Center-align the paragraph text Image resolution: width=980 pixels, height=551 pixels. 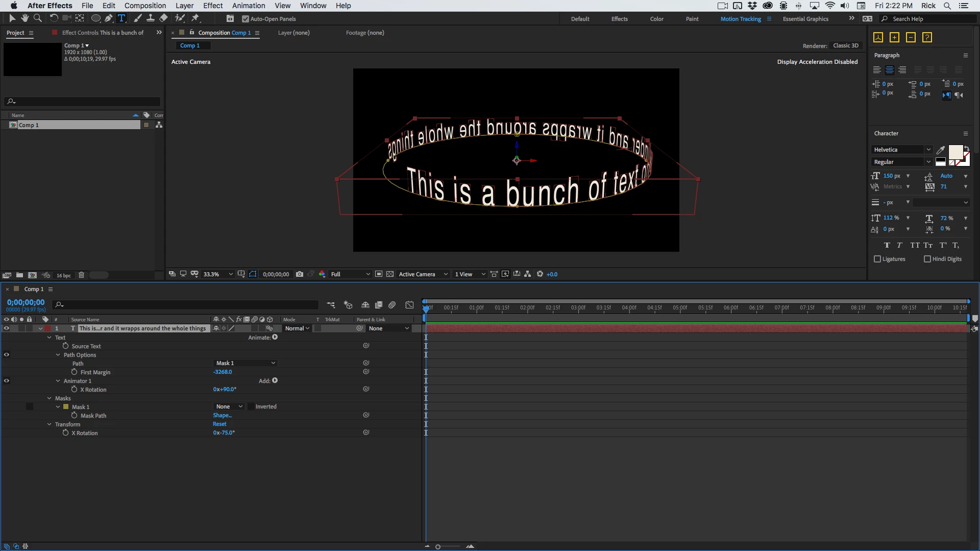pos(890,70)
